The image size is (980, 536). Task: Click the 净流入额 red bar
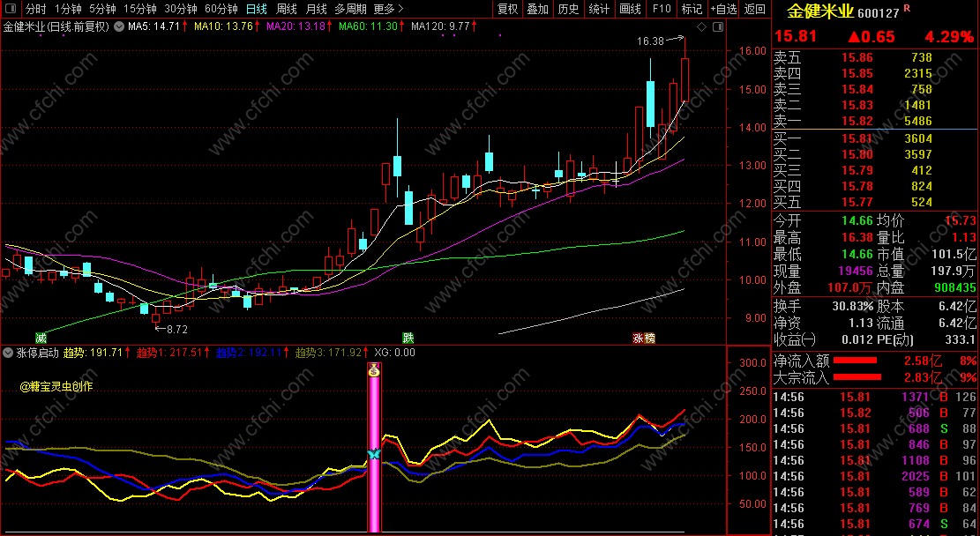(x=856, y=361)
